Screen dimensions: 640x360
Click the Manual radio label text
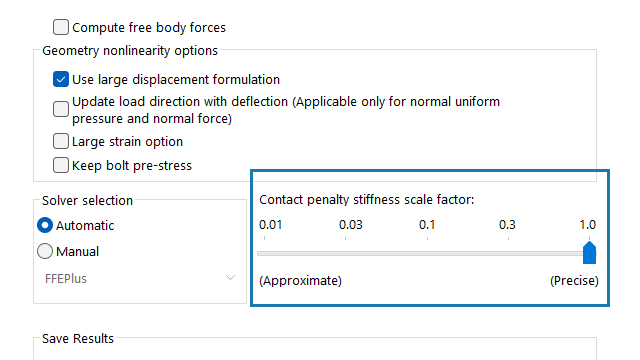click(78, 252)
